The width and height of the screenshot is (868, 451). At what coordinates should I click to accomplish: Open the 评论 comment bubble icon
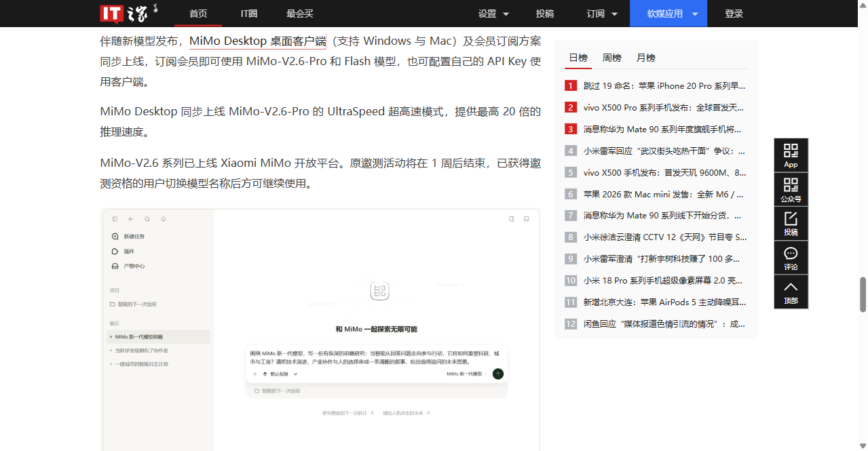tap(791, 258)
